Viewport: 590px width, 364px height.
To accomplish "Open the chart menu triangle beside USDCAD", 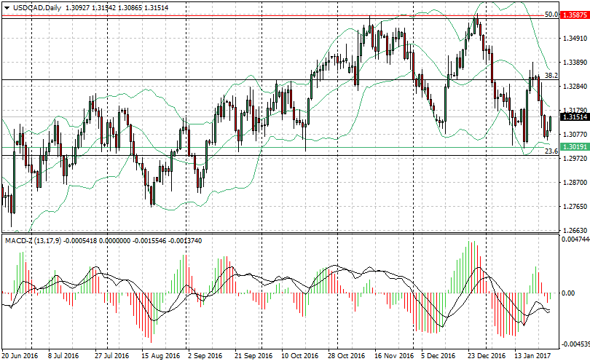I will [7, 7].
